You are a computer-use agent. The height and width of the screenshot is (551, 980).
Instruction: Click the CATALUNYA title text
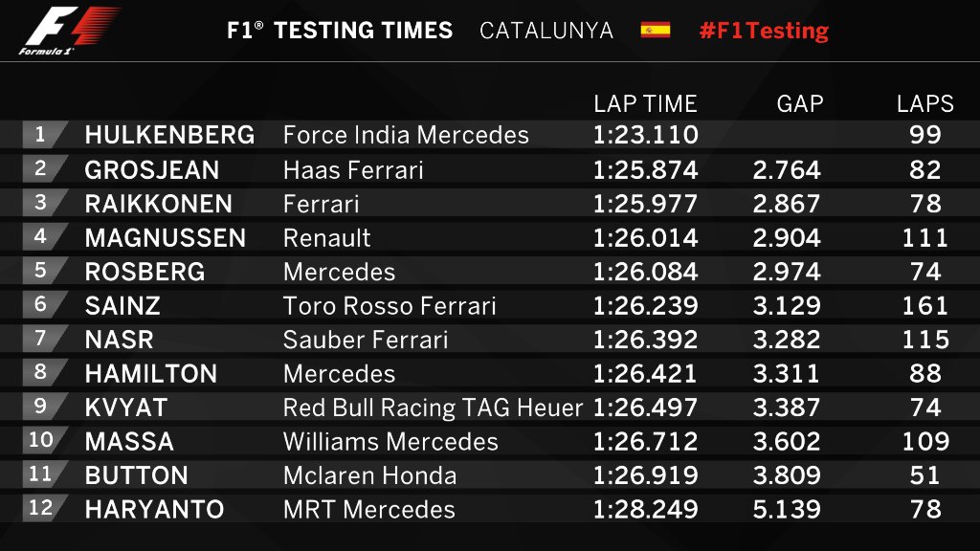546,31
